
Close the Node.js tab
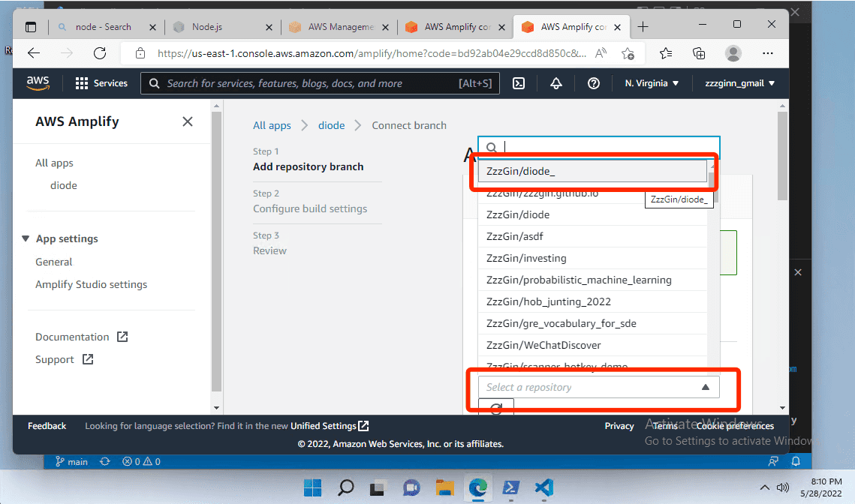tap(269, 27)
